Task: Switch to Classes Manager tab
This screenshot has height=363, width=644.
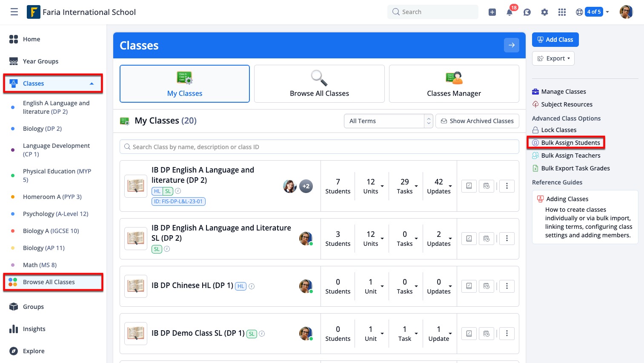Action: click(x=454, y=84)
